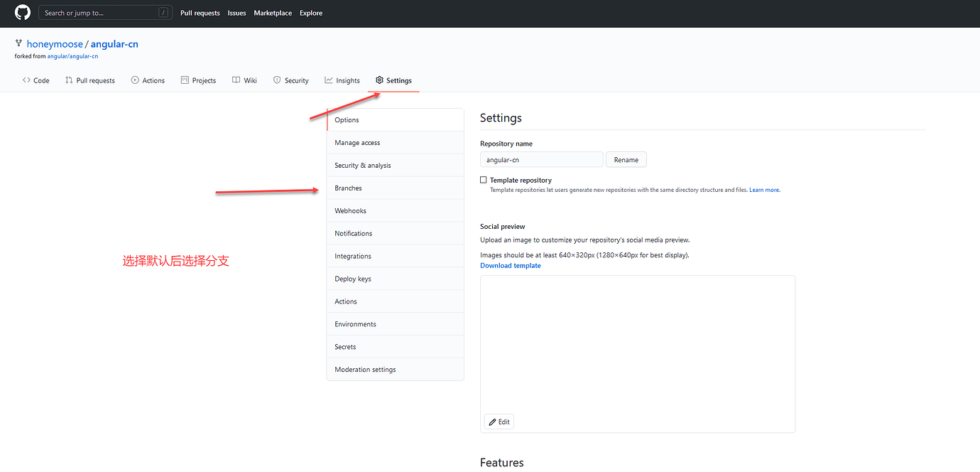
Task: Click the Wiki tab book icon
Action: click(x=236, y=80)
